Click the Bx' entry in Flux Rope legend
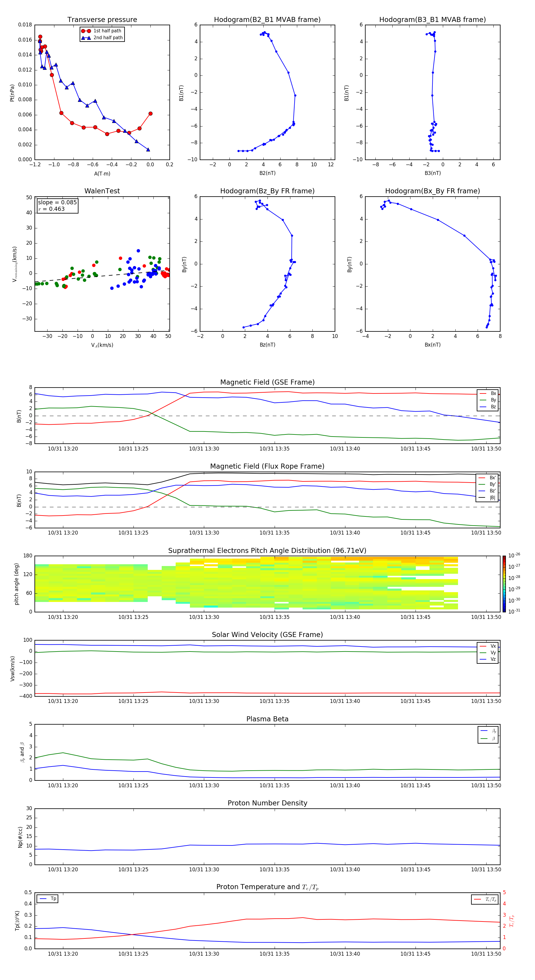This screenshot has height=980, width=535. [x=487, y=478]
